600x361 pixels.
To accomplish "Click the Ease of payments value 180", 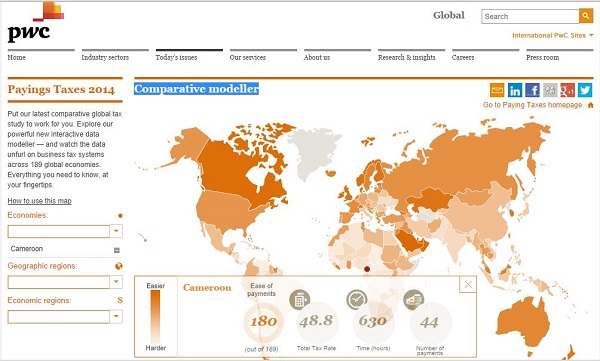I will pyautogui.click(x=263, y=321).
